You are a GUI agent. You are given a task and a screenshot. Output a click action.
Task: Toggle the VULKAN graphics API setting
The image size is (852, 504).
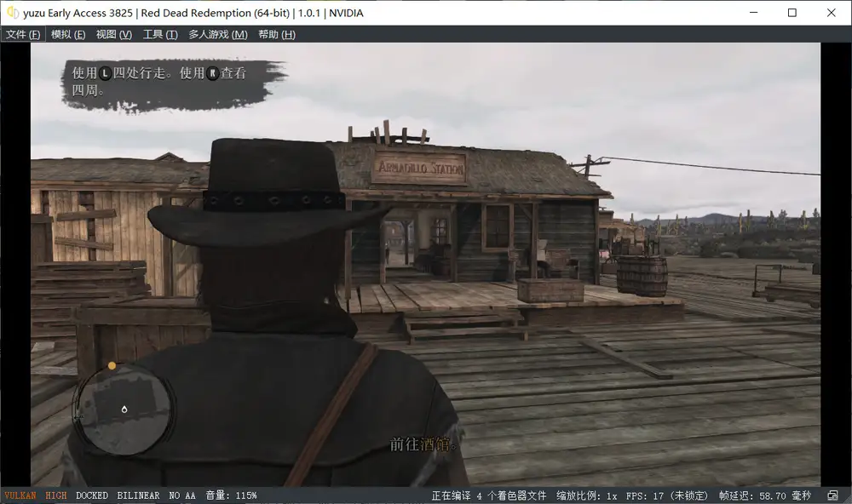point(20,495)
